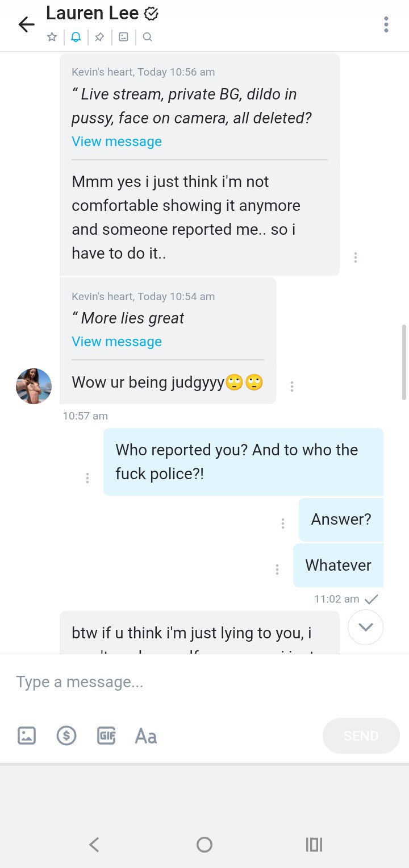Go back using the header arrow
Image resolution: width=409 pixels, height=868 pixels.
click(26, 24)
